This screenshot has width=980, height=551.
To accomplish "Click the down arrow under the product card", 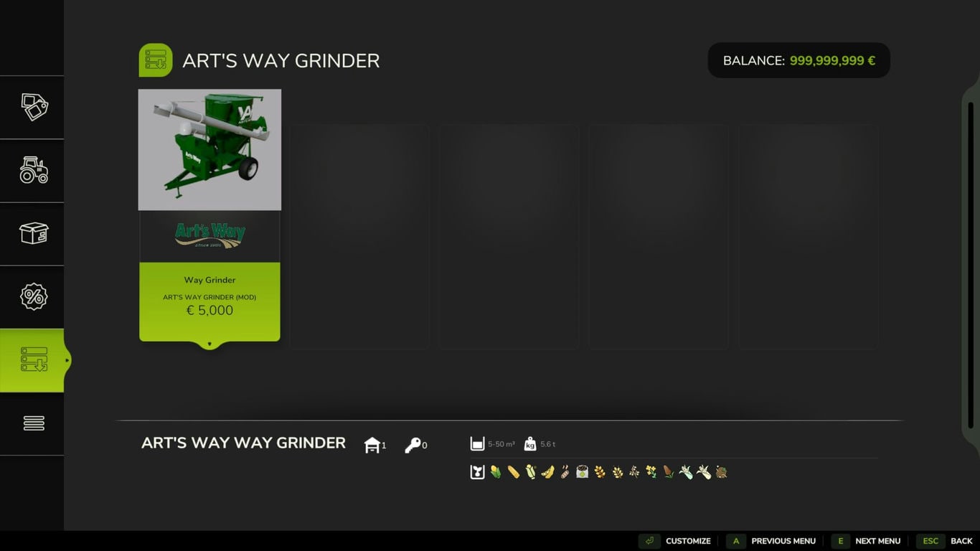I will coord(209,344).
